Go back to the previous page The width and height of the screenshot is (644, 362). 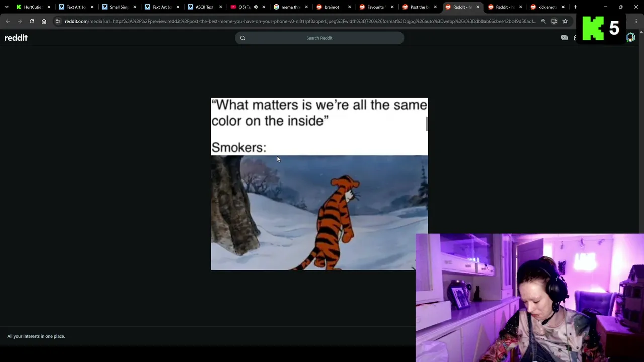[x=8, y=21]
